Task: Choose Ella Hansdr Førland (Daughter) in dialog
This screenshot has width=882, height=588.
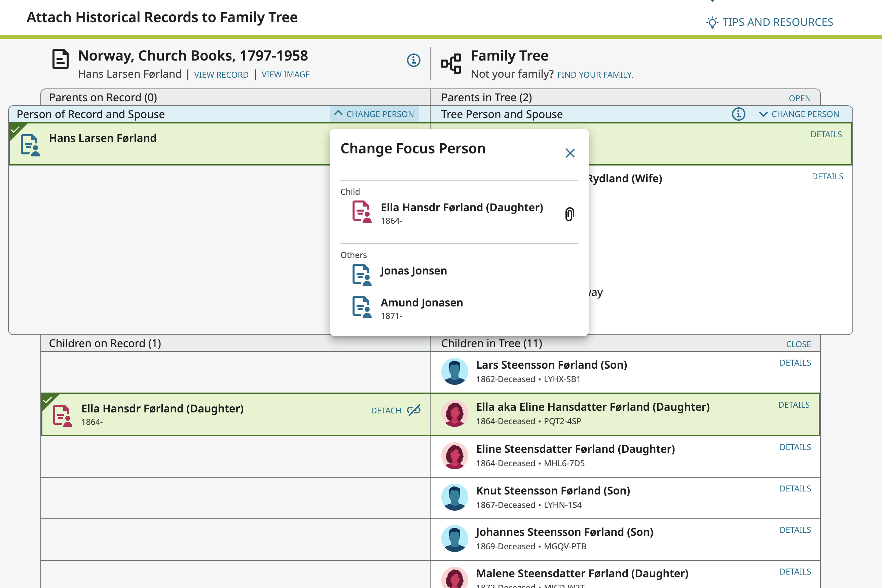Action: pos(461,207)
